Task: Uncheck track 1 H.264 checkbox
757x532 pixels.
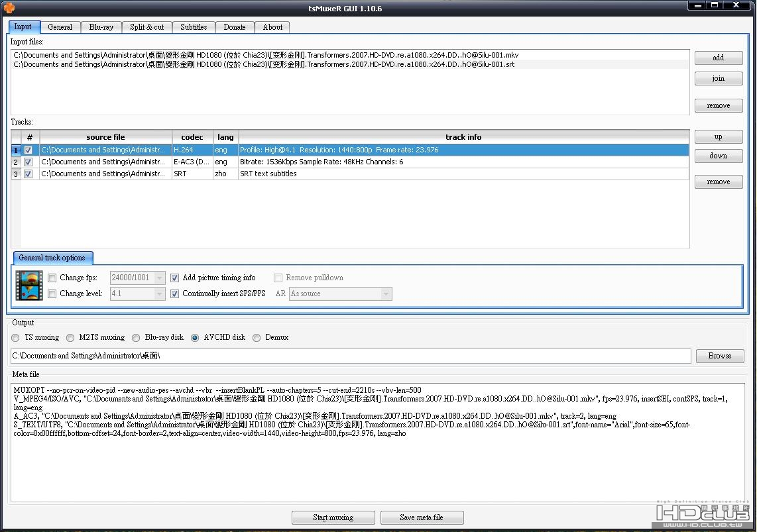Action: point(29,150)
